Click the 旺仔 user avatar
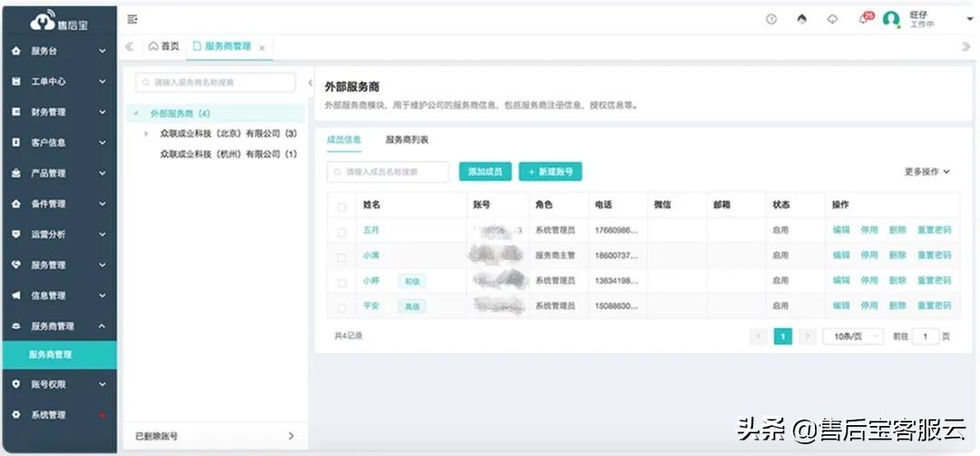The width and height of the screenshot is (980, 456). [x=891, y=19]
